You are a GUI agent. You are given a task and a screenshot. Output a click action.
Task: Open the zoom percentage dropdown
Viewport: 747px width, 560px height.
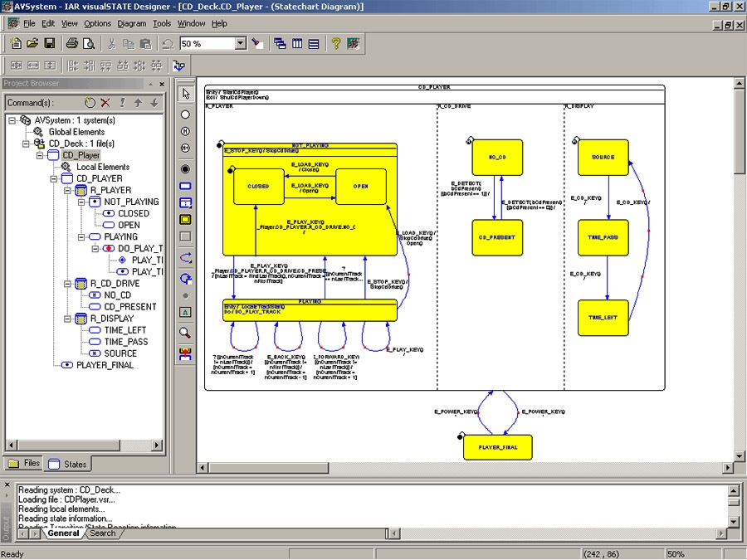tap(241, 43)
